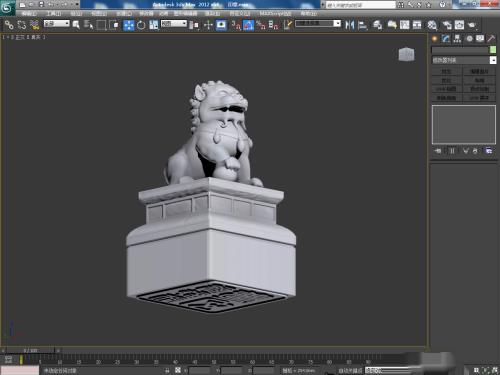Click the 3ds Max application logo button

[7, 8]
